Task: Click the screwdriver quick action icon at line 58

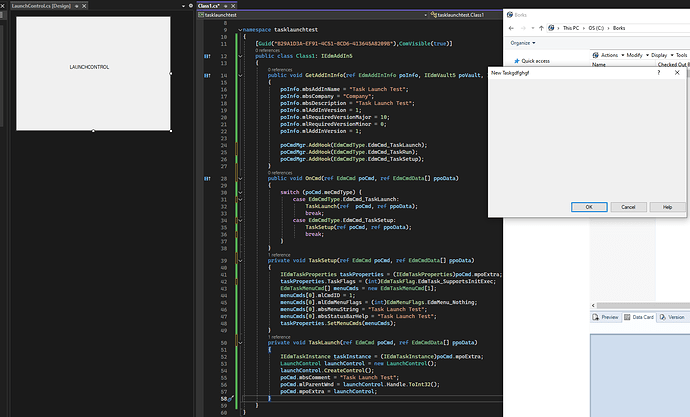Action: (230, 399)
